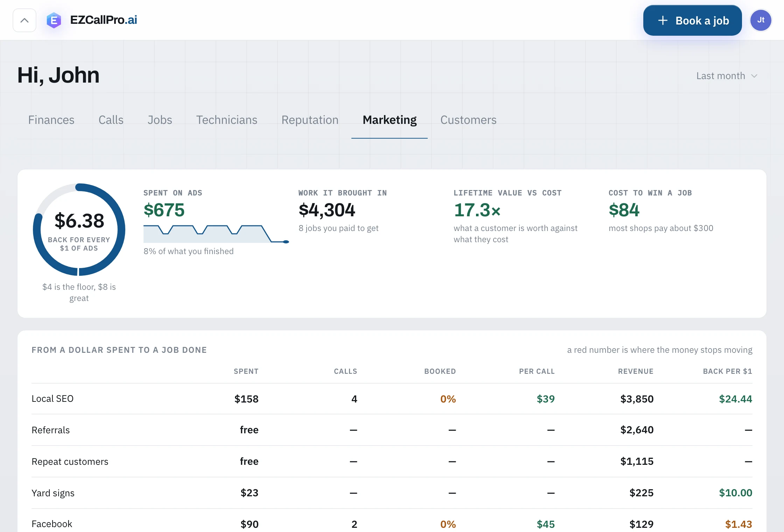Switch to the Calls tab
784x532 pixels.
pos(111,120)
